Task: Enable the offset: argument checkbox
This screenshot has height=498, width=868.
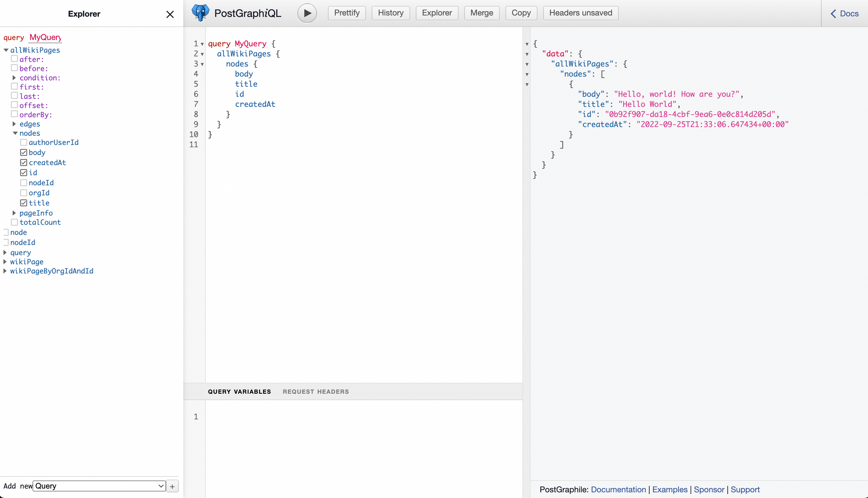Action: 14,105
